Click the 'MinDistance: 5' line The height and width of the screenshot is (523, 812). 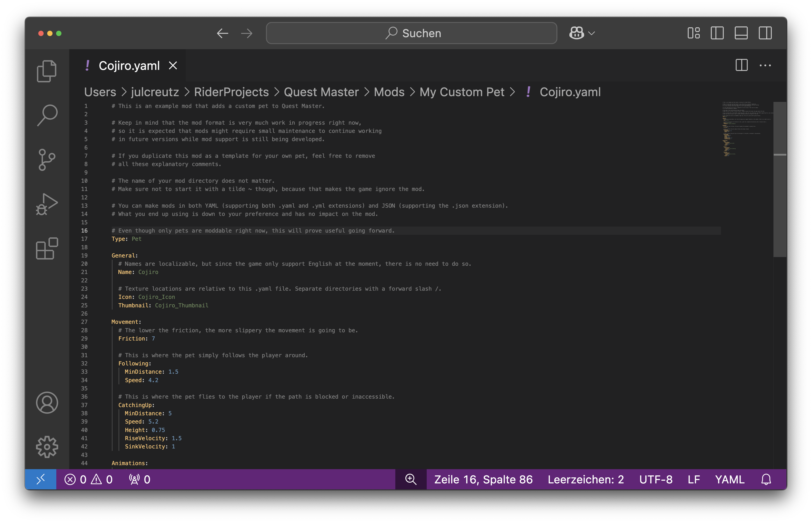[x=148, y=413]
